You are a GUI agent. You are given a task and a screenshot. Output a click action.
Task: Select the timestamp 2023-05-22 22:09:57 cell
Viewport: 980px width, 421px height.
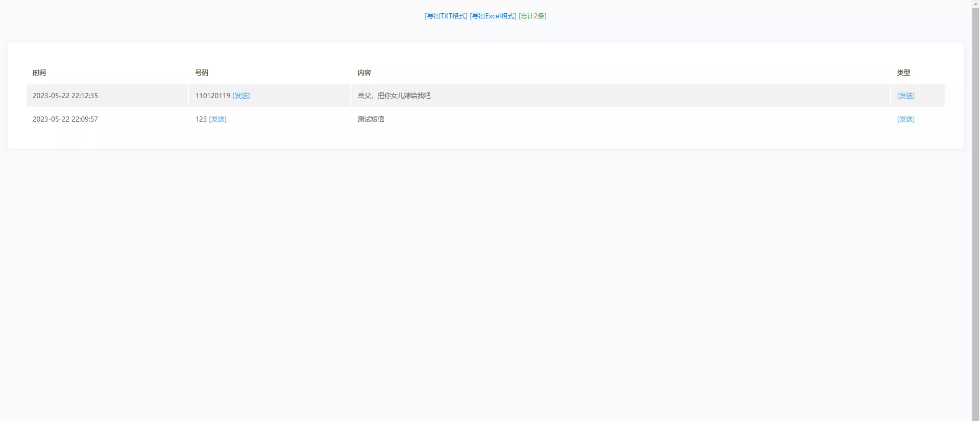click(65, 119)
